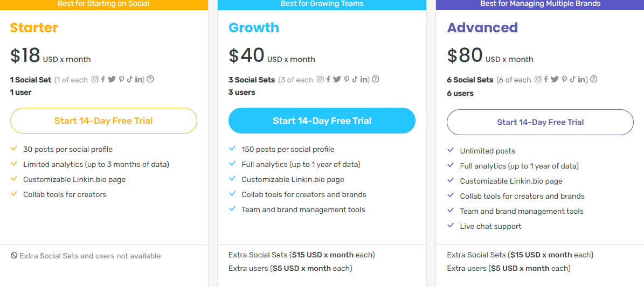Start the Starter 14-Day Free Trial
The image size is (644, 287).
pyautogui.click(x=103, y=121)
